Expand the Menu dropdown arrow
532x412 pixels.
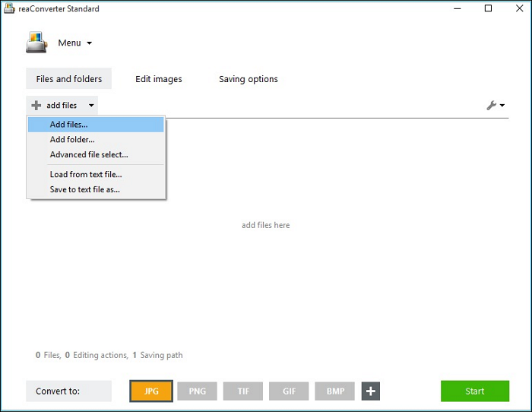89,43
